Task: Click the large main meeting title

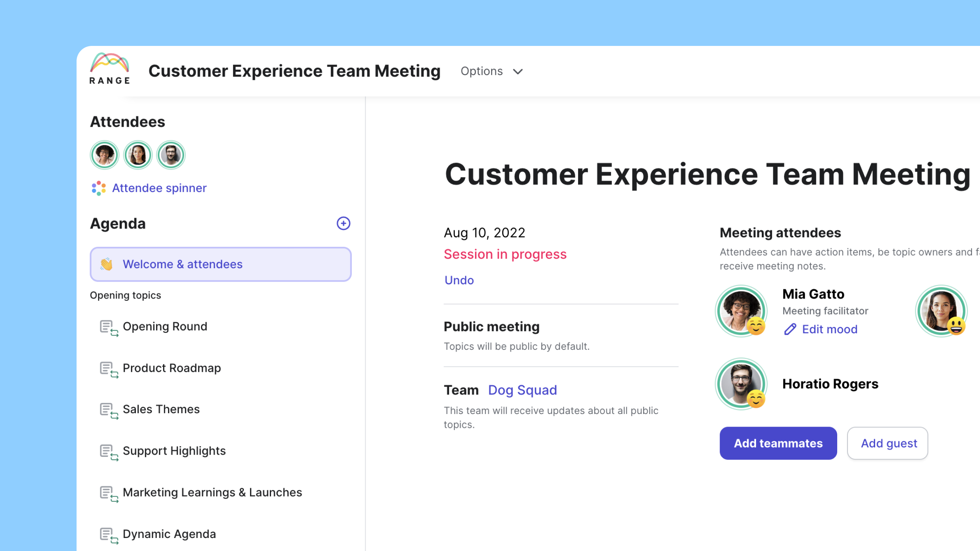Action: coord(708,174)
